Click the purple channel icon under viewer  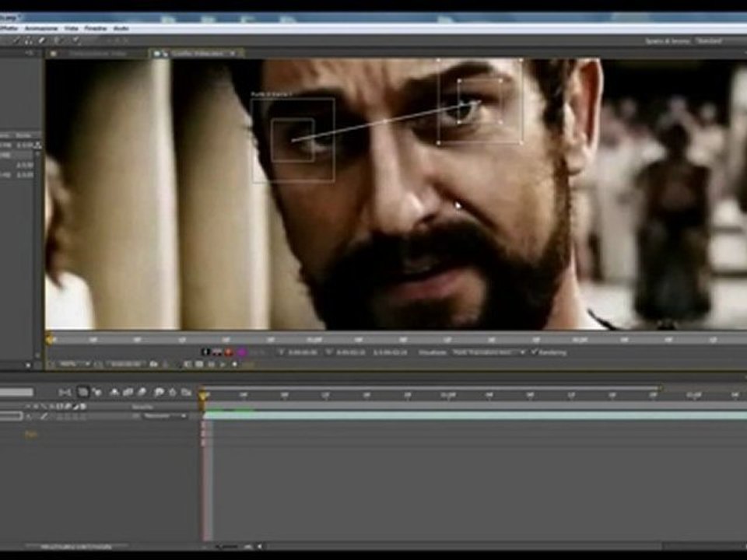[x=241, y=352]
